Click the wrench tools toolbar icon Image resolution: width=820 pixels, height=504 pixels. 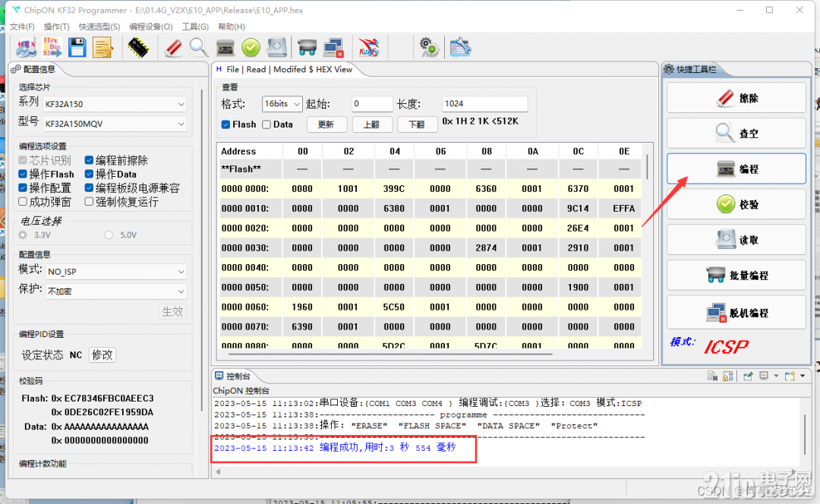460,48
